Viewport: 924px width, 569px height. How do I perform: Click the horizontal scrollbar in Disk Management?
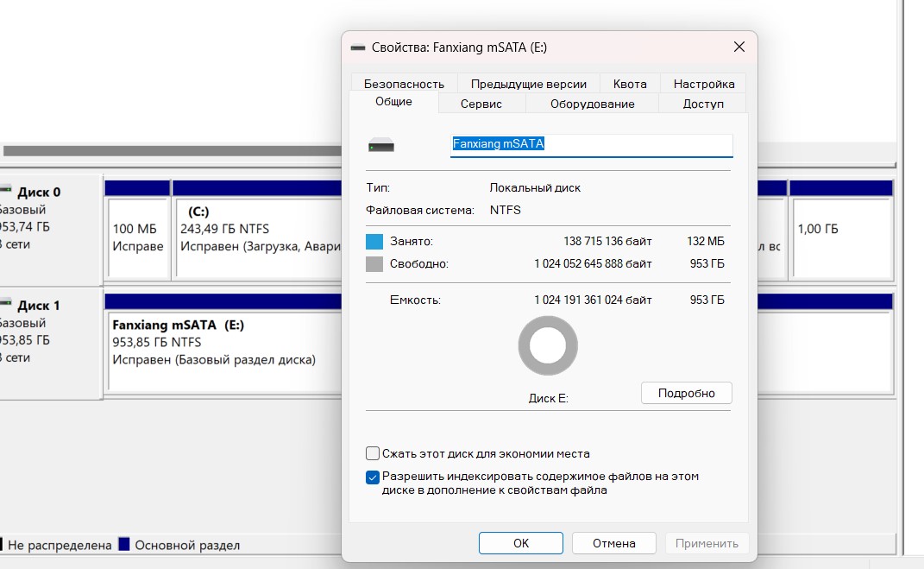point(172,151)
